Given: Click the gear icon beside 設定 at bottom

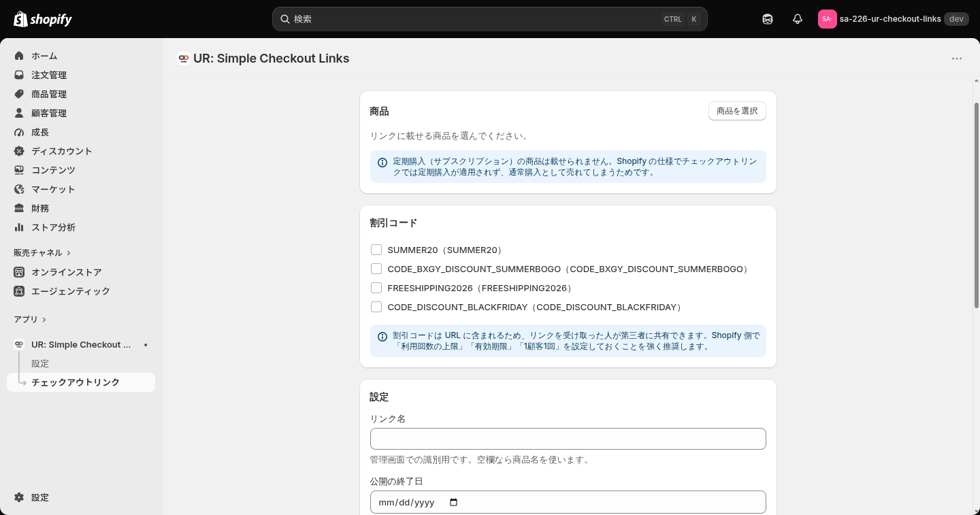Looking at the screenshot, I should [19, 497].
